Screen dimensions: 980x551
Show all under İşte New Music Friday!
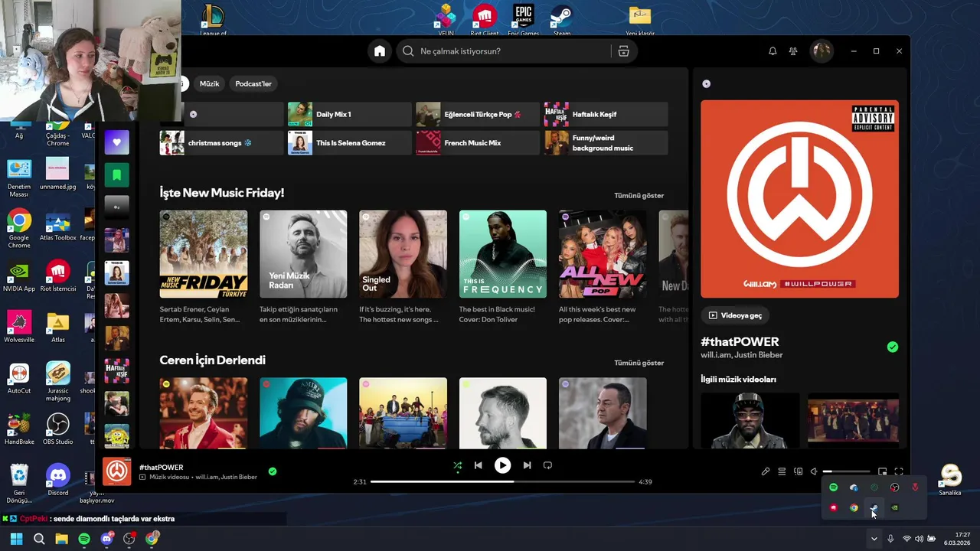pyautogui.click(x=639, y=195)
